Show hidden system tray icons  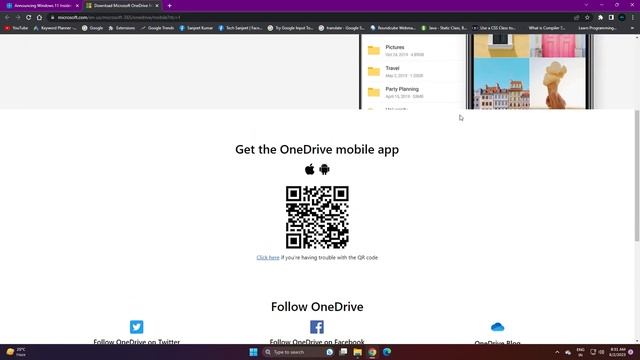(557, 352)
